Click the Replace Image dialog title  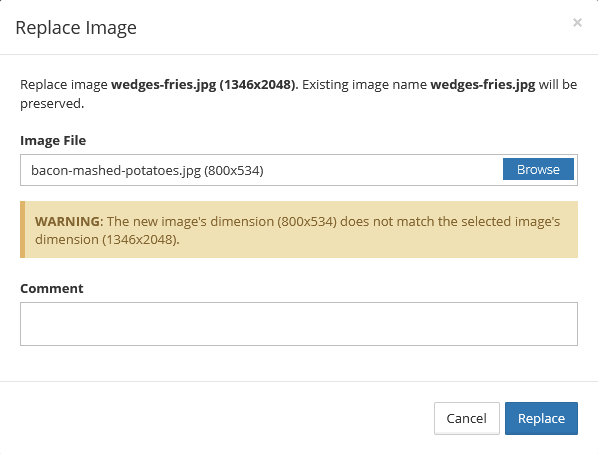click(x=76, y=28)
